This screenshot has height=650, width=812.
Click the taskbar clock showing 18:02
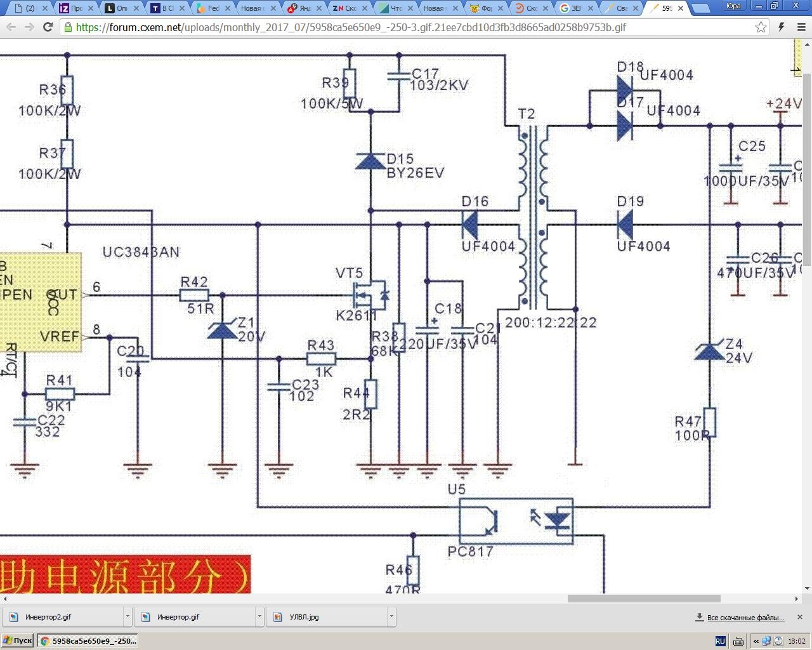point(797,641)
